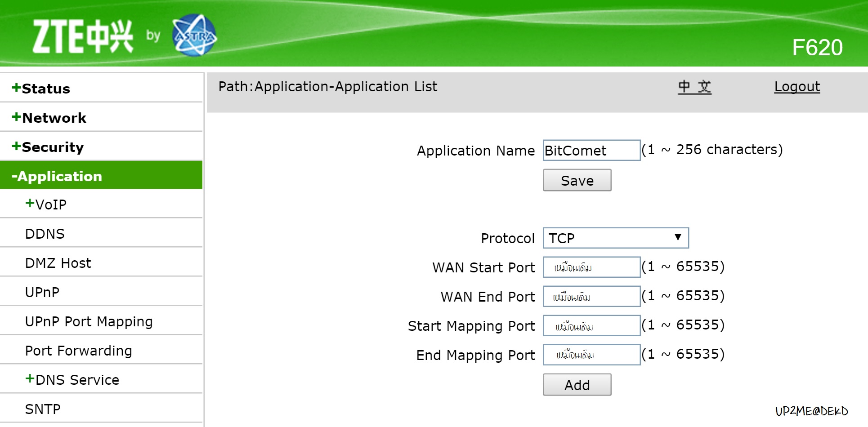Open UPnP Port Mapping settings
This screenshot has height=427, width=868.
point(89,320)
